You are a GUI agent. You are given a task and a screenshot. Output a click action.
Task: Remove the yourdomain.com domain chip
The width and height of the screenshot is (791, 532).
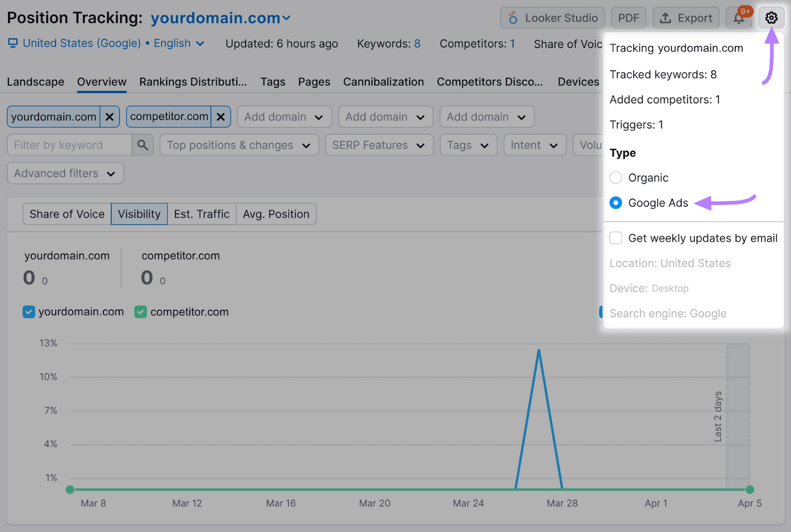pyautogui.click(x=109, y=117)
